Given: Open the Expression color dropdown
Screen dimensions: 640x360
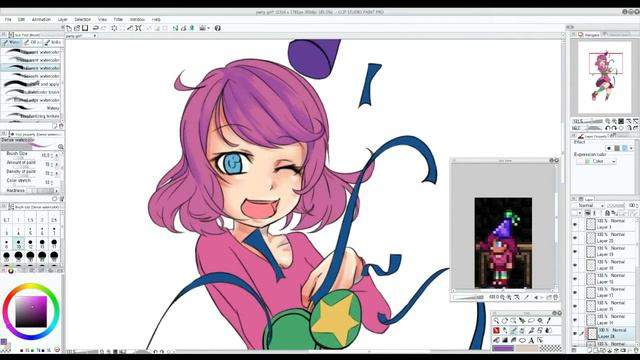Looking at the screenshot, I should click(x=596, y=162).
